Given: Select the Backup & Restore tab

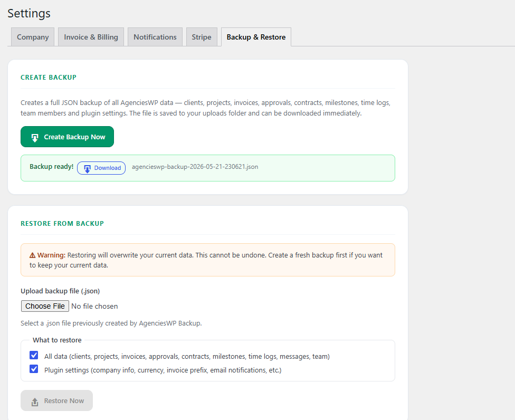Looking at the screenshot, I should click(x=256, y=37).
